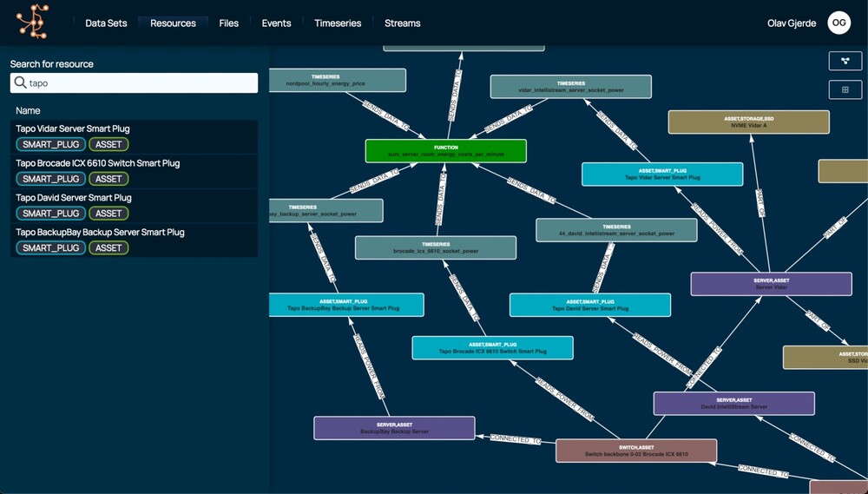The width and height of the screenshot is (868, 494).
Task: Open the OG user avatar menu
Action: click(x=839, y=23)
